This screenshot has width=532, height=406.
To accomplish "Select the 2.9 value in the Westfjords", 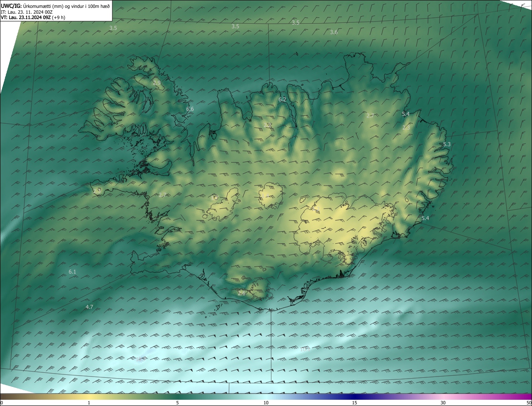I will [x=157, y=83].
